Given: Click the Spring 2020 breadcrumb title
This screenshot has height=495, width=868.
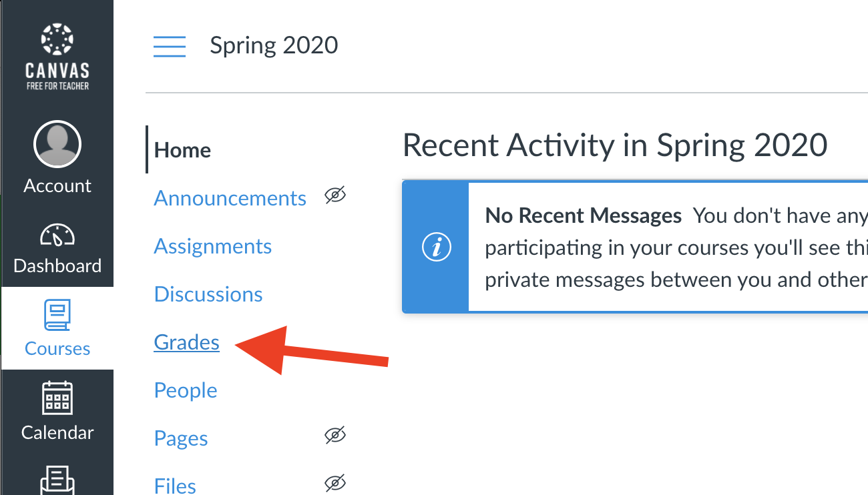Looking at the screenshot, I should click(x=274, y=45).
